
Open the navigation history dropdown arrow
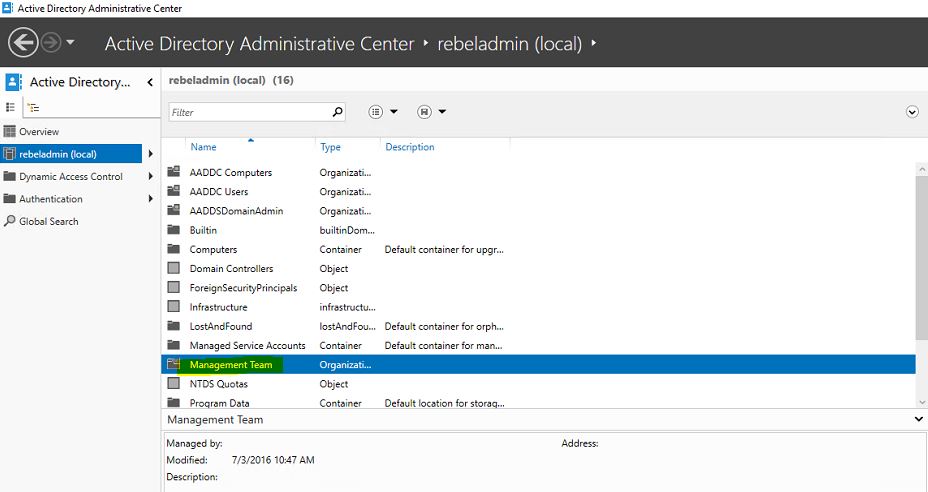(x=70, y=43)
